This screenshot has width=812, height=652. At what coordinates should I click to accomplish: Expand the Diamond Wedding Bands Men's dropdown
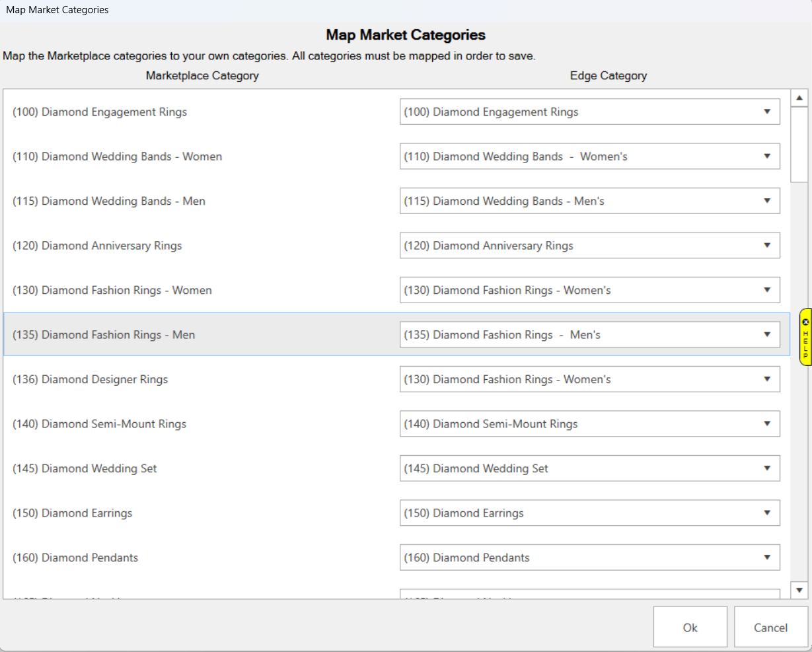[768, 200]
